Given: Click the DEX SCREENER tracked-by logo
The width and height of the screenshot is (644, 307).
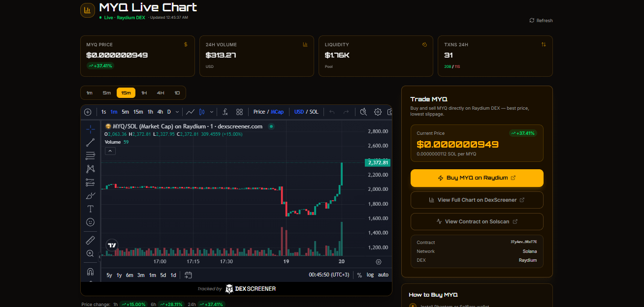Looking at the screenshot, I should pos(251,289).
